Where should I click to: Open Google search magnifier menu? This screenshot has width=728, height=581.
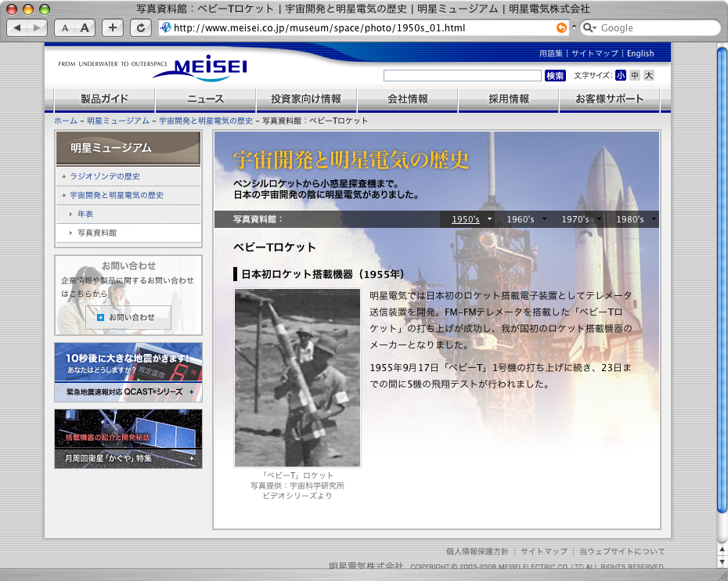[589, 28]
